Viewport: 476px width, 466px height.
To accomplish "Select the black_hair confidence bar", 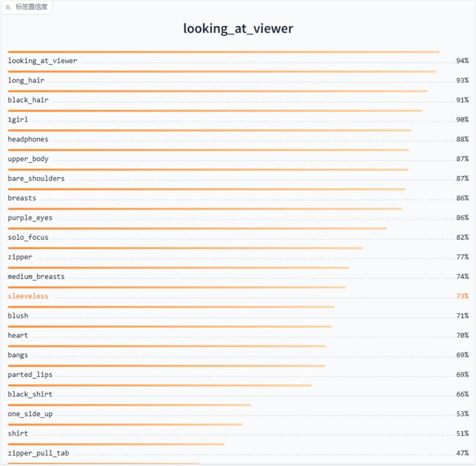I will point(218,91).
